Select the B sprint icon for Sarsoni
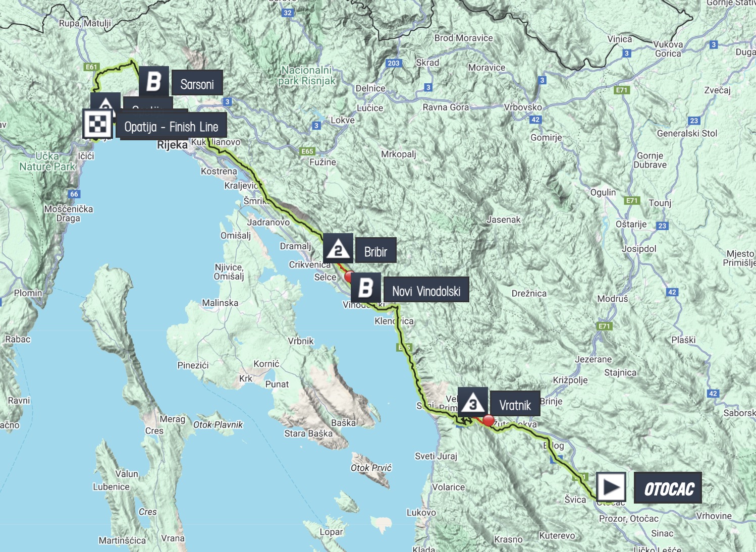 tap(153, 81)
